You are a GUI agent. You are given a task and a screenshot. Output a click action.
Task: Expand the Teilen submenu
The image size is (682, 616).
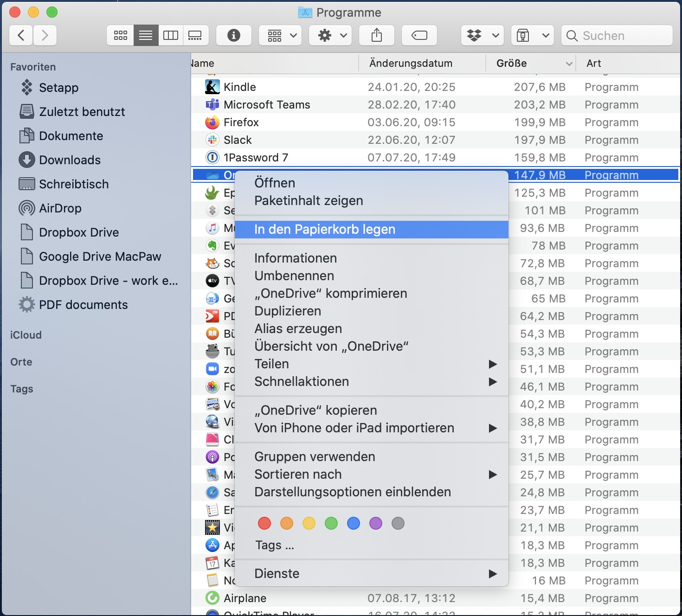[x=372, y=364]
